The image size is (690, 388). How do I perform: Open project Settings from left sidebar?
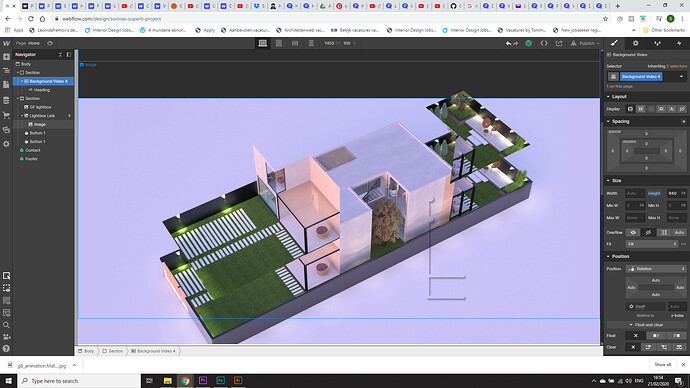[x=6, y=144]
